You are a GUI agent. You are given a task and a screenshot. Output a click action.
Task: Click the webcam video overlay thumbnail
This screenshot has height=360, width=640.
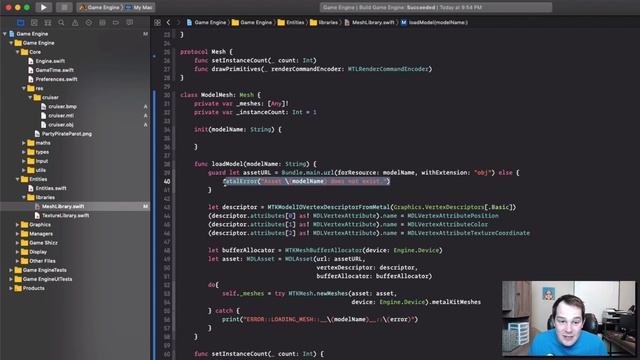[569, 318]
